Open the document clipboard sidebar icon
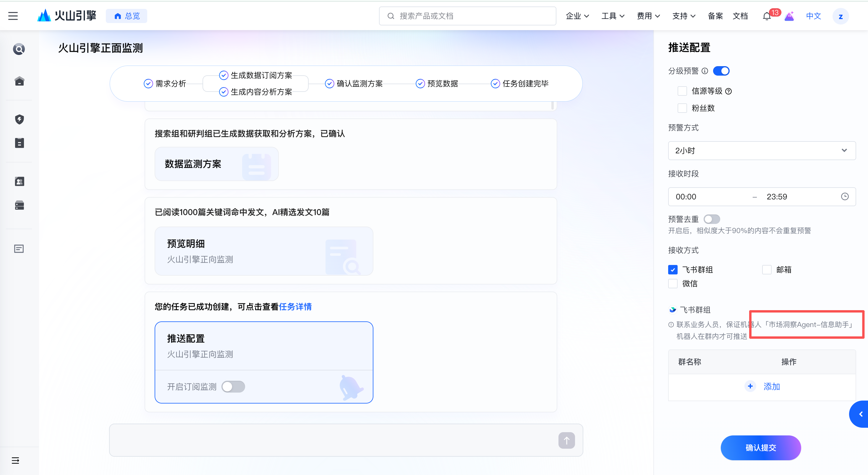868x475 pixels. pos(19,143)
